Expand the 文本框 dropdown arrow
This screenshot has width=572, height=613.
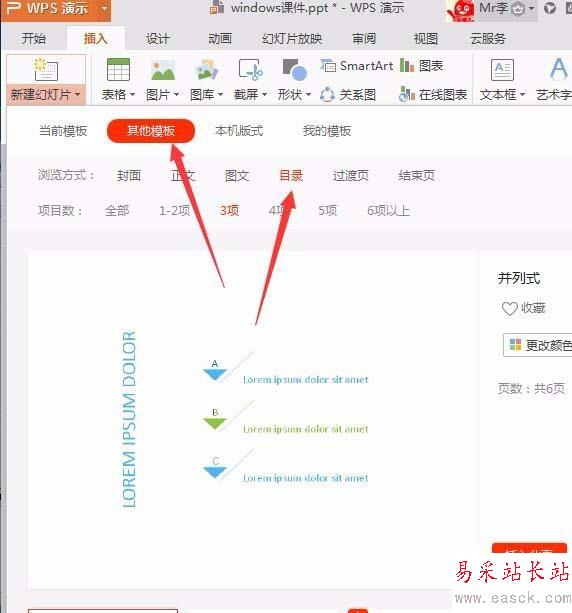click(522, 94)
